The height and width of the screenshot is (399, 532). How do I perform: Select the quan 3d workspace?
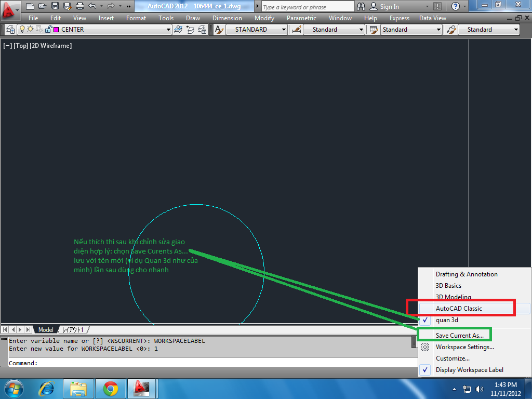tap(474, 320)
